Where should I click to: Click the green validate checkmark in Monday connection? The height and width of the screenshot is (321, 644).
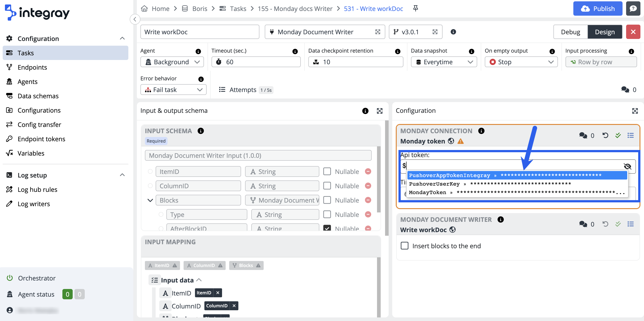click(x=618, y=135)
